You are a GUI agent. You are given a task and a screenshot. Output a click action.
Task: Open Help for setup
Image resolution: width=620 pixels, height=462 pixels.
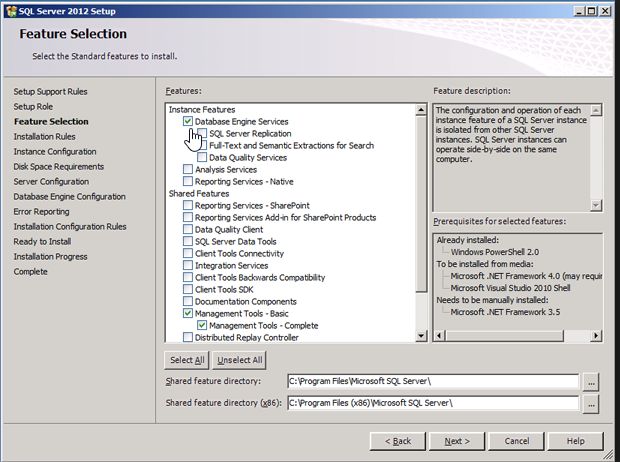[576, 441]
